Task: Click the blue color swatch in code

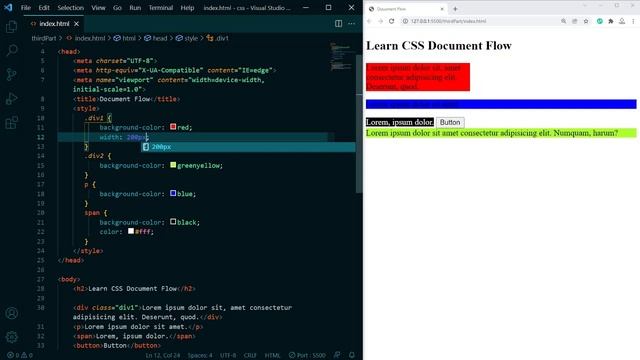Action: click(173, 193)
